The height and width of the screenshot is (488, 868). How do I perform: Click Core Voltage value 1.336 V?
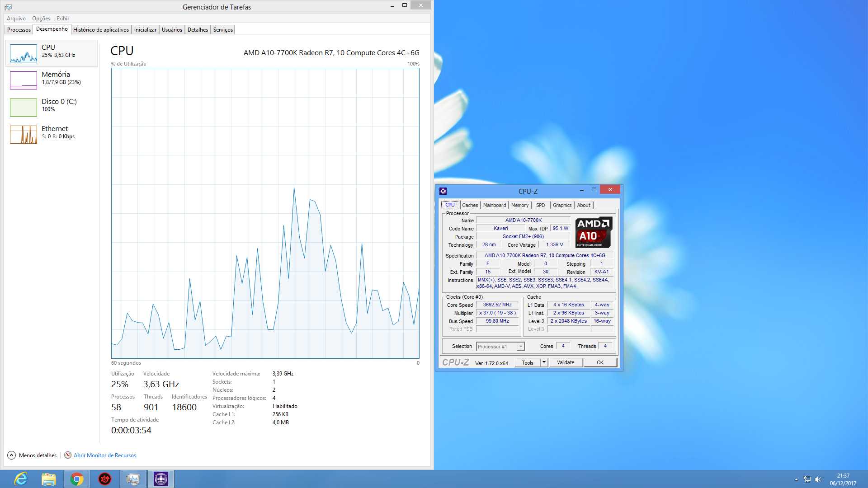555,245
